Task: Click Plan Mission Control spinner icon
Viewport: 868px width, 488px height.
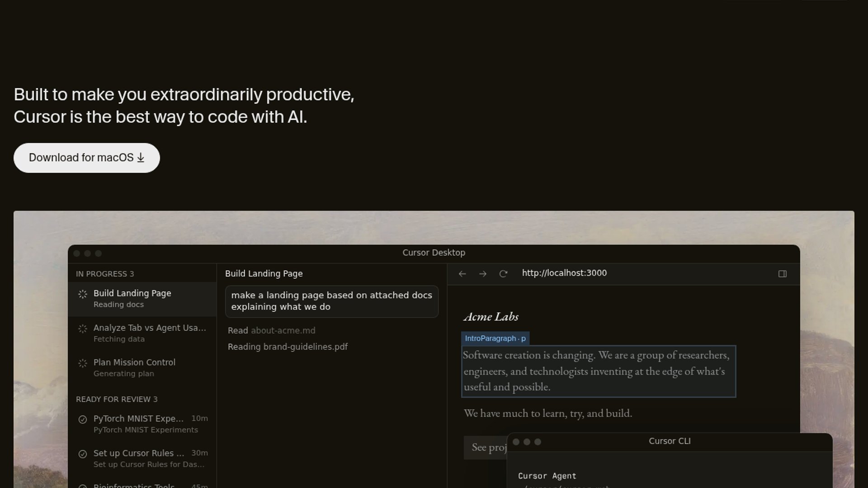Action: [x=83, y=363]
